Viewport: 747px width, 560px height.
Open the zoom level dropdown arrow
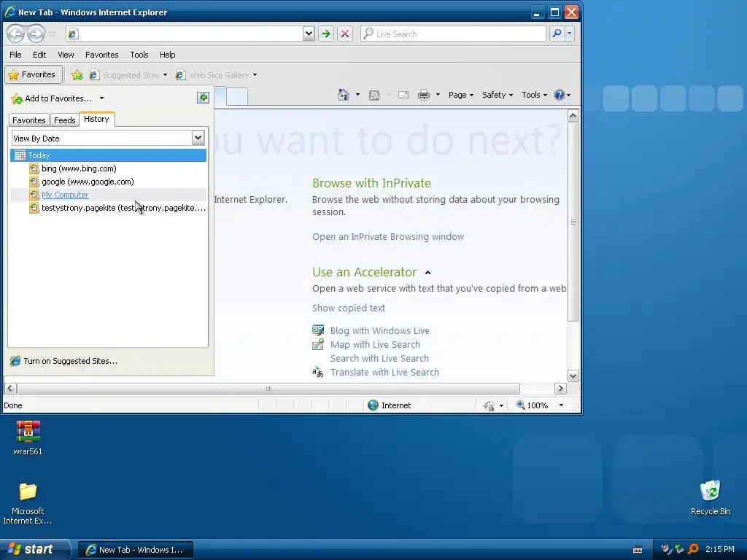(561, 405)
